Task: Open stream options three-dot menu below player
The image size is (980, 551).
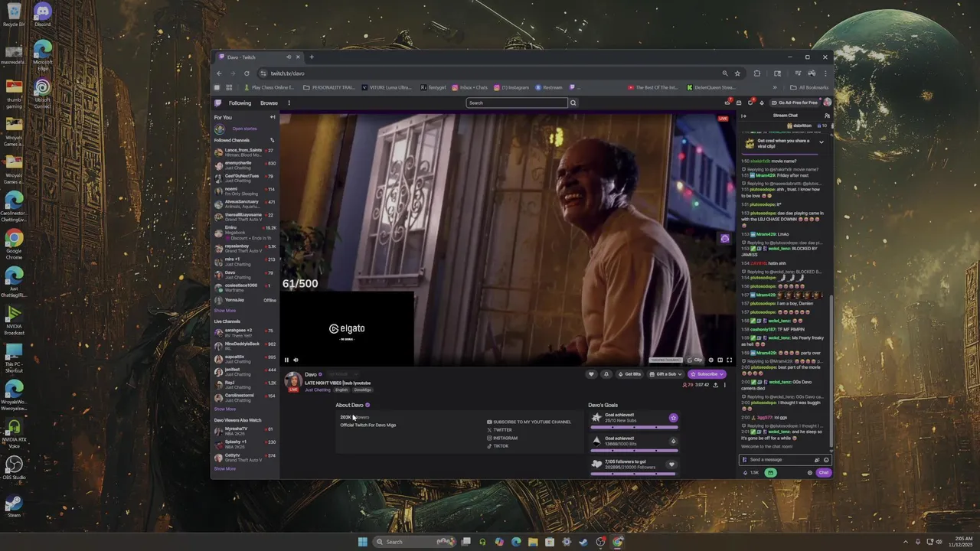Action: 724,385
